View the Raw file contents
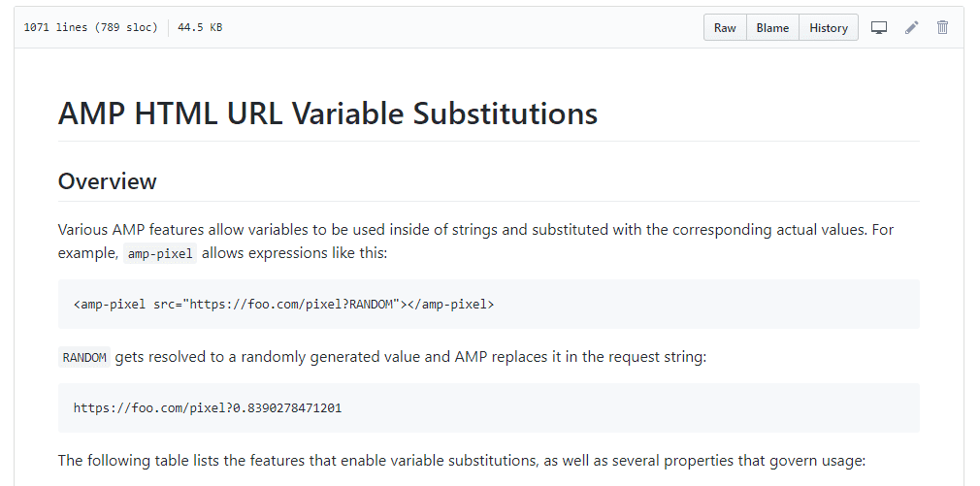Screen dimensions: 980x486 pos(725,28)
